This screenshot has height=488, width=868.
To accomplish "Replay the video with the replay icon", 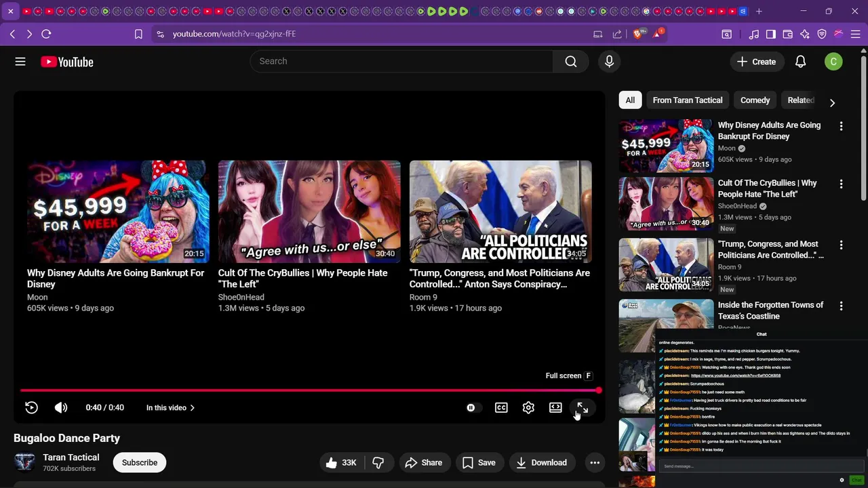I will [x=31, y=407].
